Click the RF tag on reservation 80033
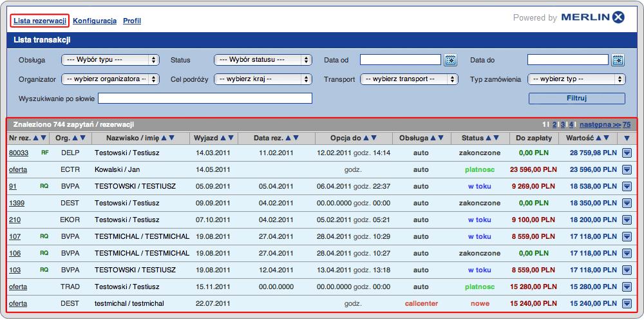This screenshot has width=644, height=320. pyautogui.click(x=44, y=153)
